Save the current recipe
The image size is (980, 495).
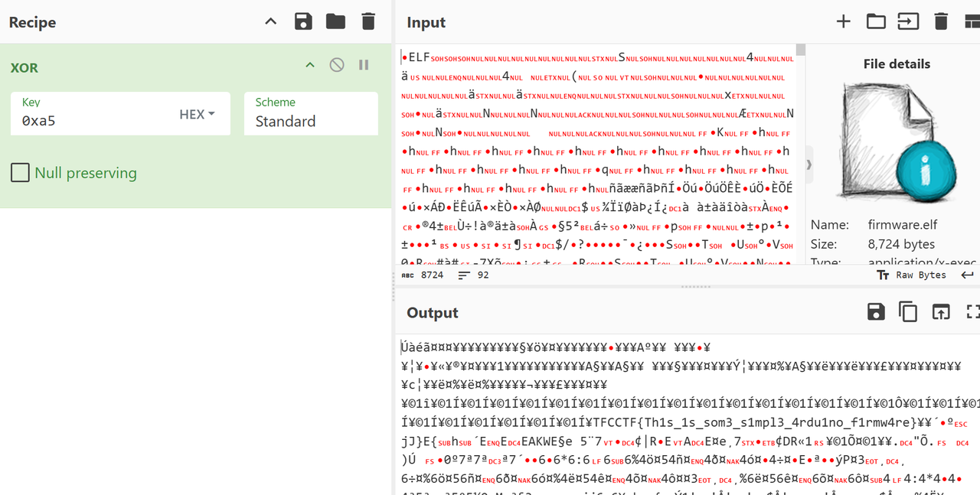click(303, 21)
